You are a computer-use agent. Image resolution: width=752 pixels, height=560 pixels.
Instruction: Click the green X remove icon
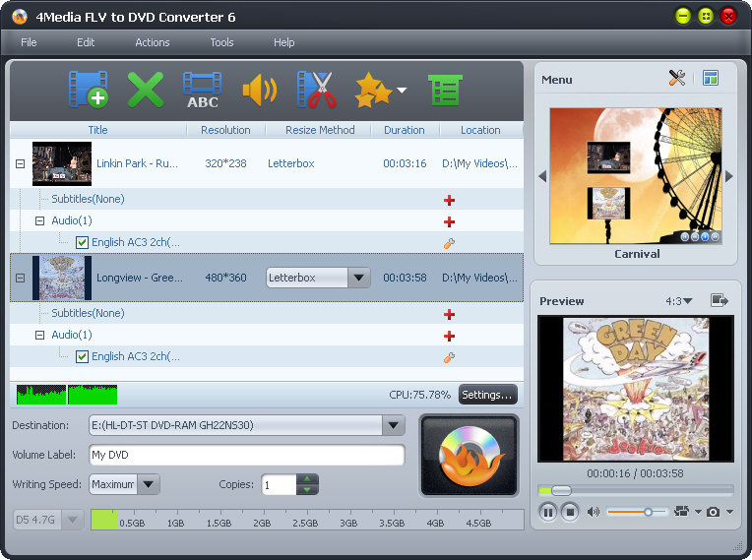145,90
